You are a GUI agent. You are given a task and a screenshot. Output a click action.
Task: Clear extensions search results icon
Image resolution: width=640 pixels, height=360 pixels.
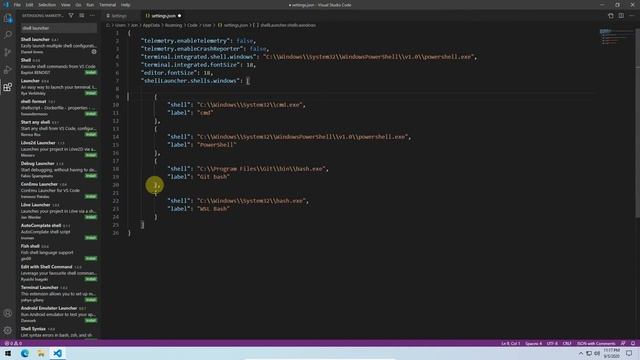click(82, 16)
